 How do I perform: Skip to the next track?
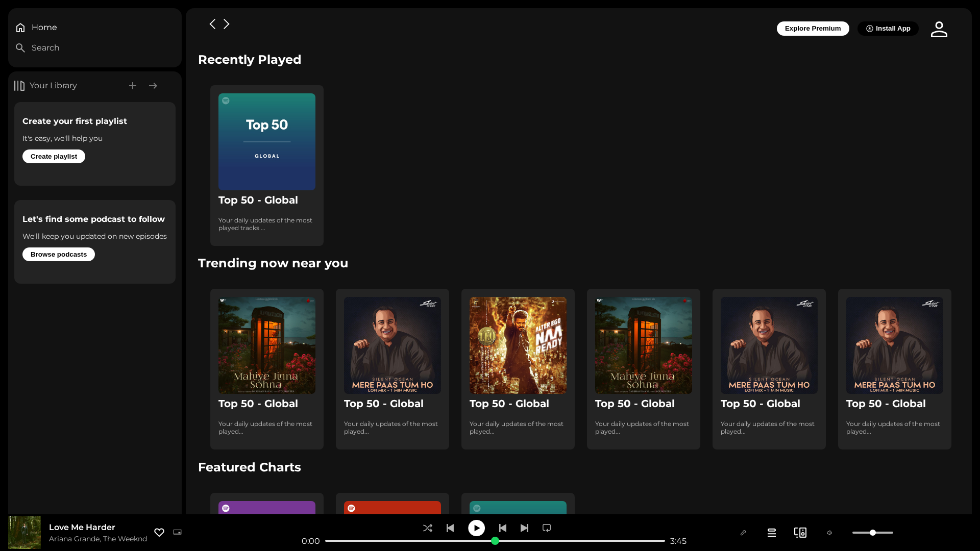pyautogui.click(x=525, y=528)
